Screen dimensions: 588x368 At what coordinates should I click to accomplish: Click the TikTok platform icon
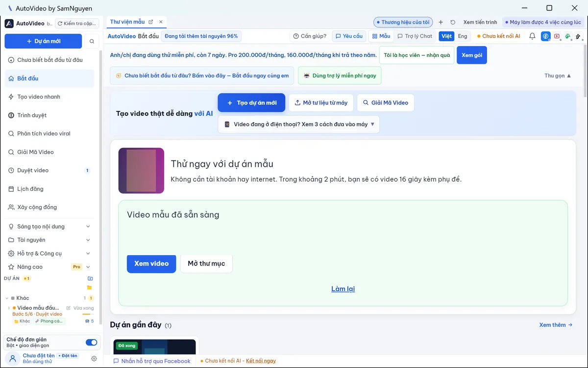tap(578, 36)
